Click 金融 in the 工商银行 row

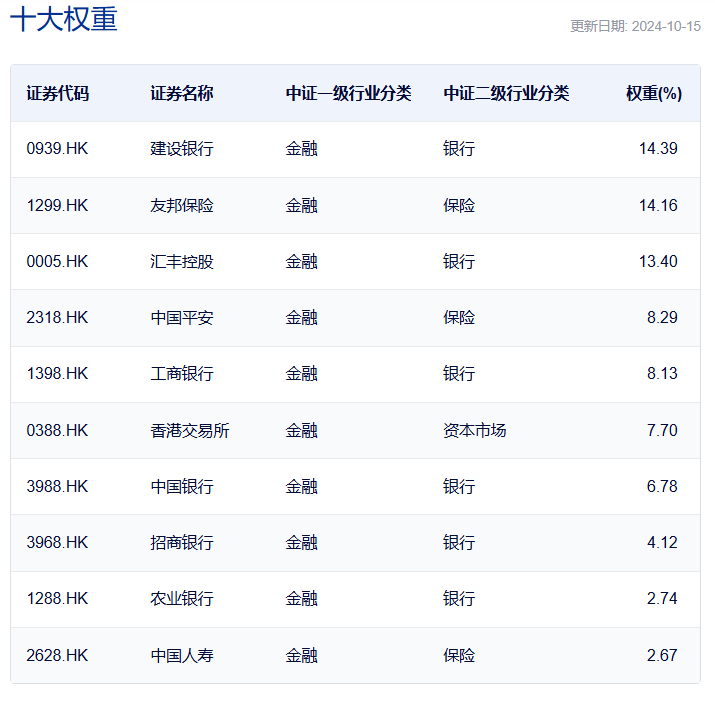click(301, 374)
